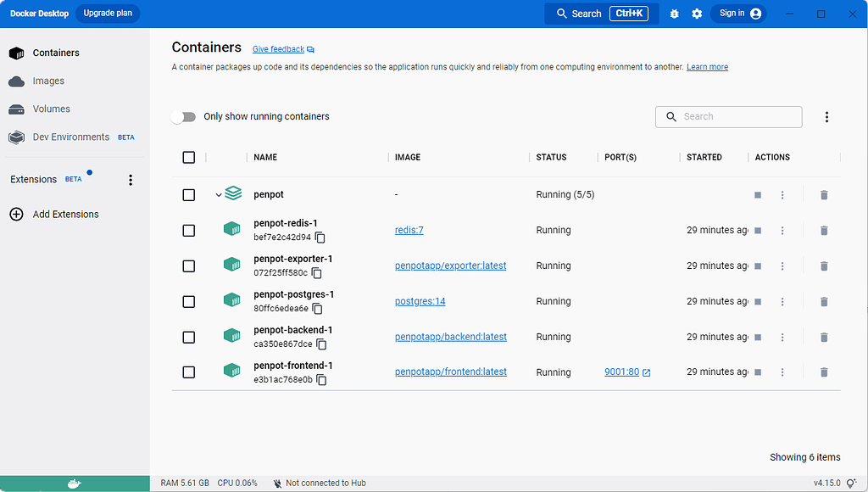Delete the penpot-backend-1 container
Viewport: 868px width, 492px height.
pyautogui.click(x=823, y=338)
